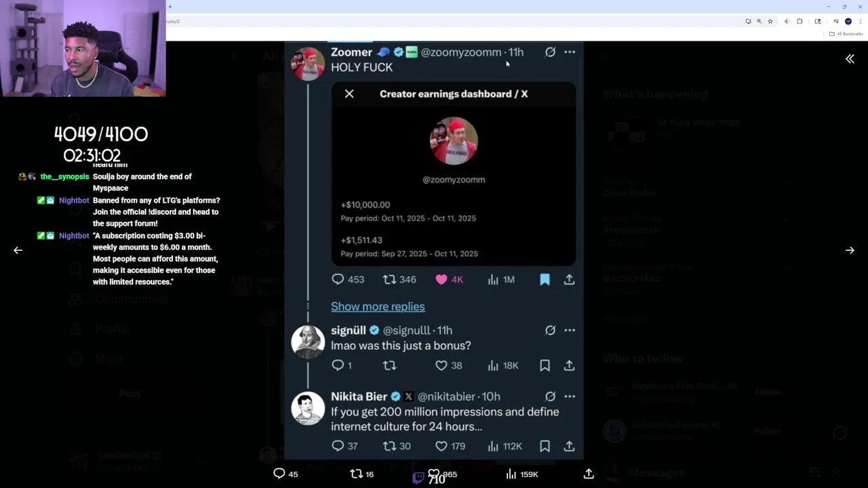Open Zoomer's profile avatar thumbnail
Screen dimensions: 868x488
click(308, 64)
